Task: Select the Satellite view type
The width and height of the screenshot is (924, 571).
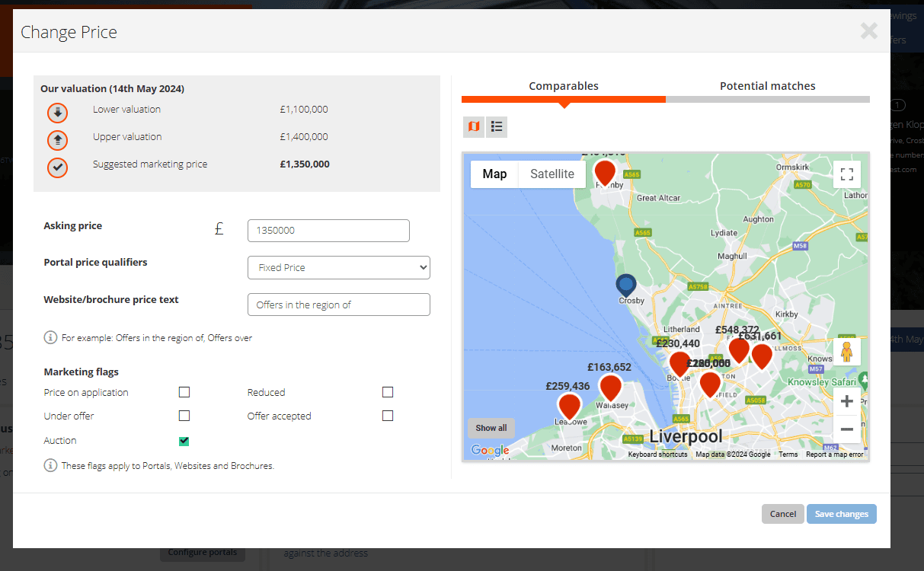Action: pos(552,174)
